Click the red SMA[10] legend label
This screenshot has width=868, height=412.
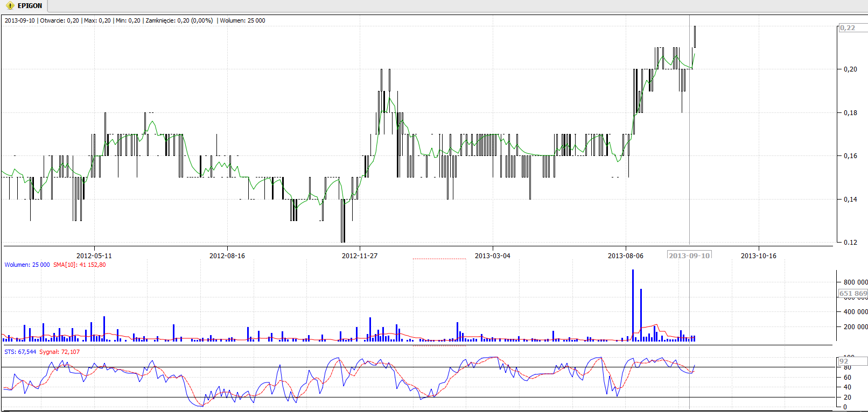(80, 265)
